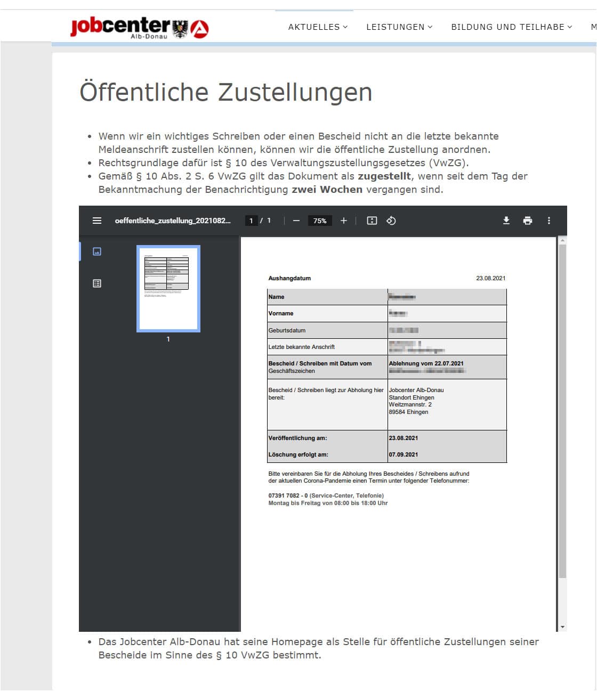This screenshot has height=700, width=597.
Task: Click the Jobcenter Alb-Donau logo
Action: click(139, 28)
